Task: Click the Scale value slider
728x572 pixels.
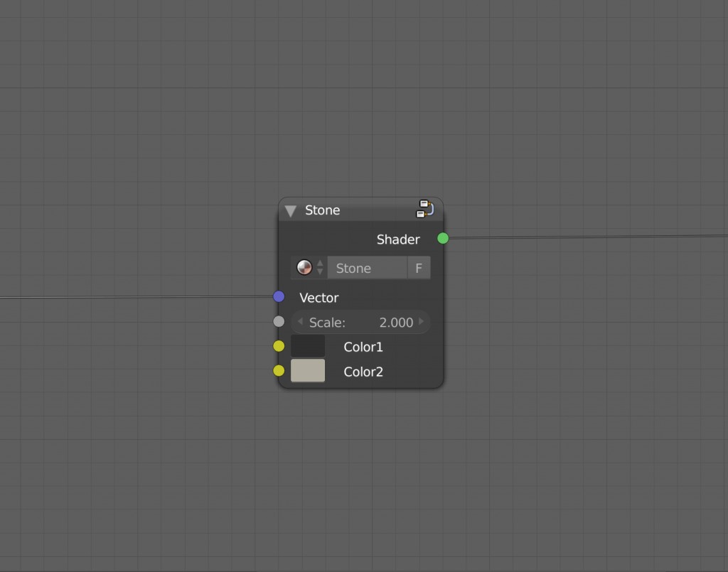Action: tap(361, 322)
